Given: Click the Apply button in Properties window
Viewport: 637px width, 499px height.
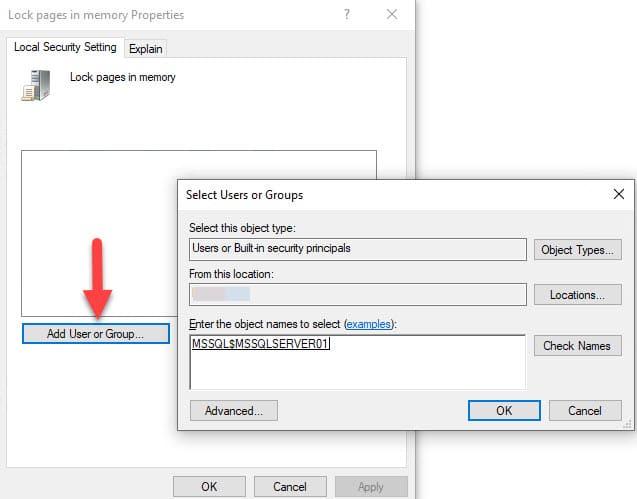Looking at the screenshot, I should (x=371, y=487).
